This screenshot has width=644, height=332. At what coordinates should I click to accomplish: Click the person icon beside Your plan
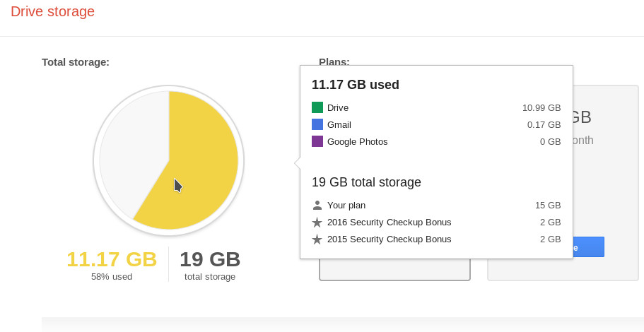pyautogui.click(x=317, y=205)
